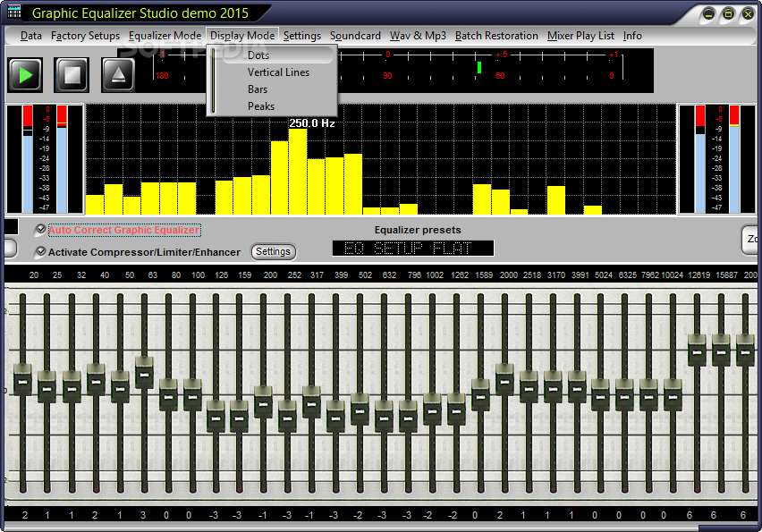Image resolution: width=762 pixels, height=532 pixels.
Task: Click the 25 Hz band slider knob
Action: point(47,387)
